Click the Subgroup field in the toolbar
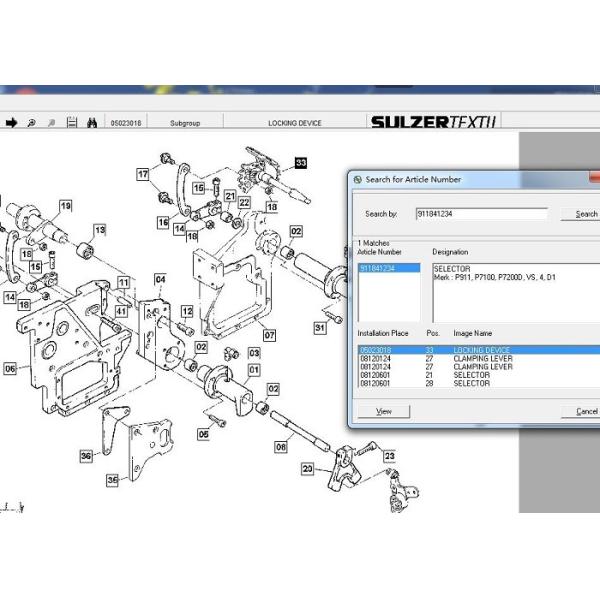Screen dimensions: 600x600 point(185,123)
